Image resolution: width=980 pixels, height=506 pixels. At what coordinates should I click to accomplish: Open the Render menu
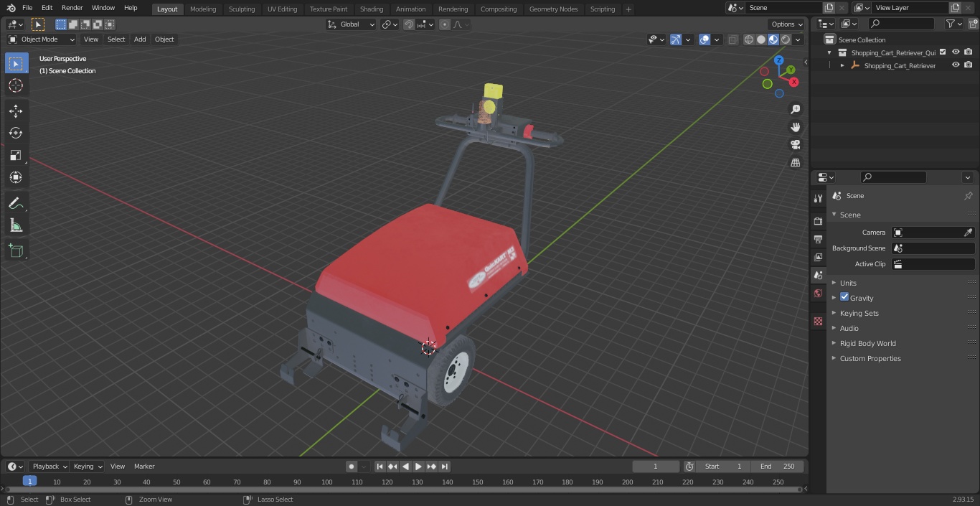(72, 8)
